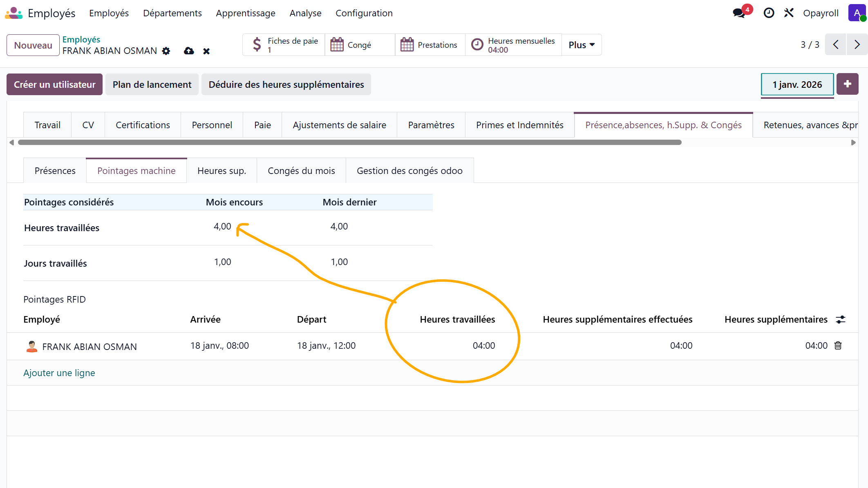Click the 1 janv. 2026 date field
This screenshot has width=868, height=488.
[797, 85]
